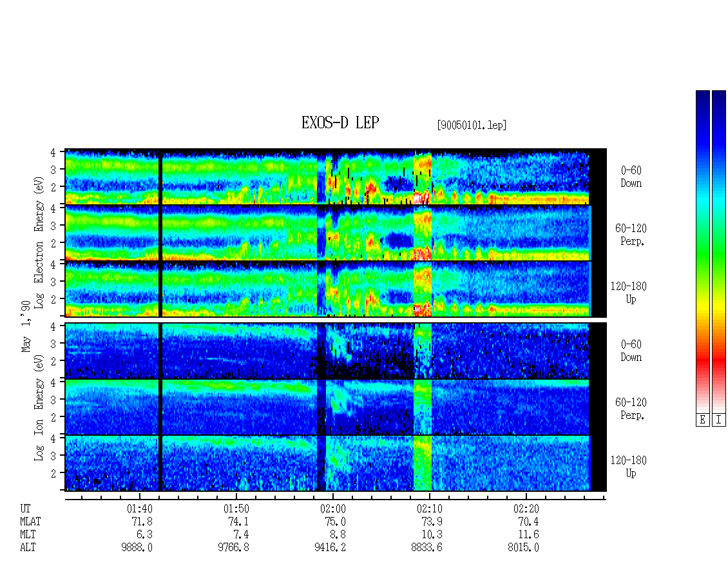Select the MLT value 6.3

coord(144,535)
